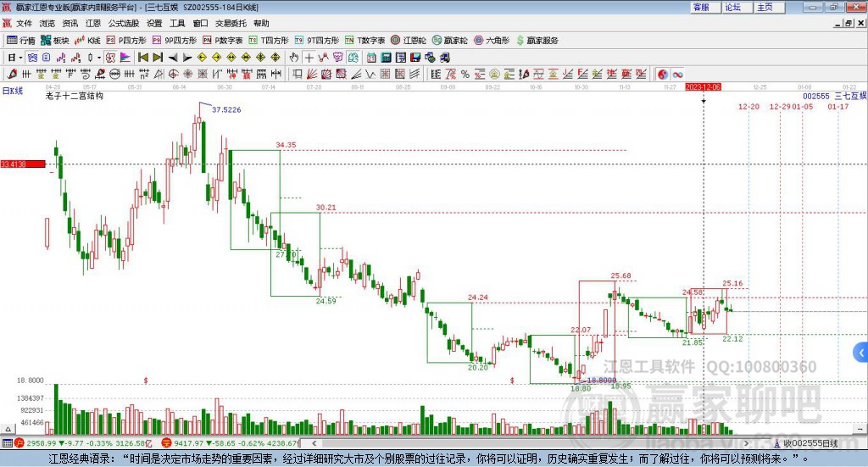868x467 pixels.
Task: Open the 六角形 hexagon tool
Action: tap(492, 41)
